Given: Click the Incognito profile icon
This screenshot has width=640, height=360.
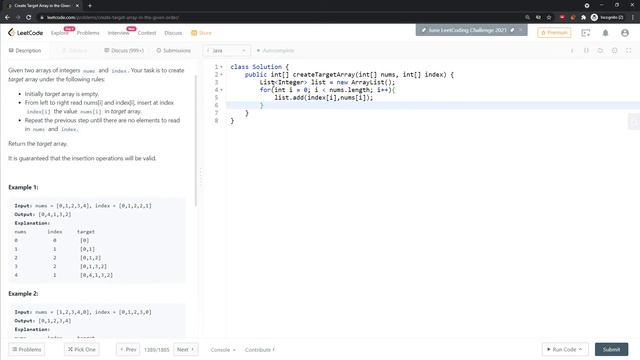Looking at the screenshot, I should [x=594, y=17].
